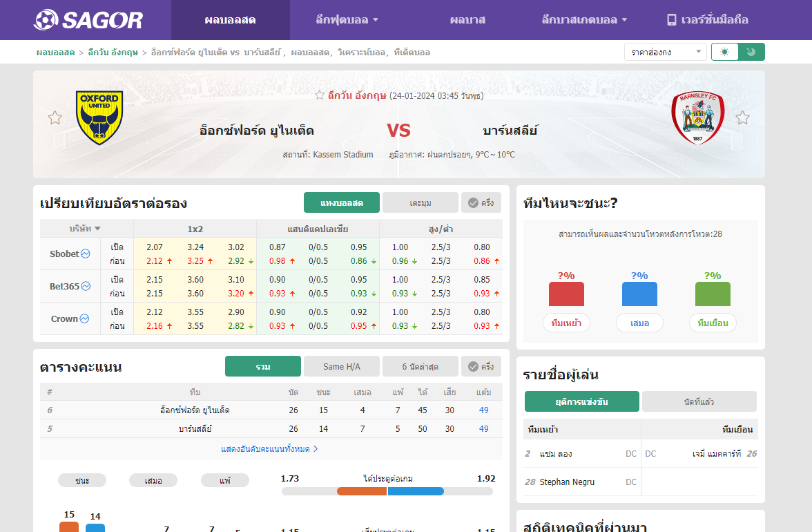Vote ทีมเยือน away team button
The width and height of the screenshot is (812, 532).
pos(713,323)
